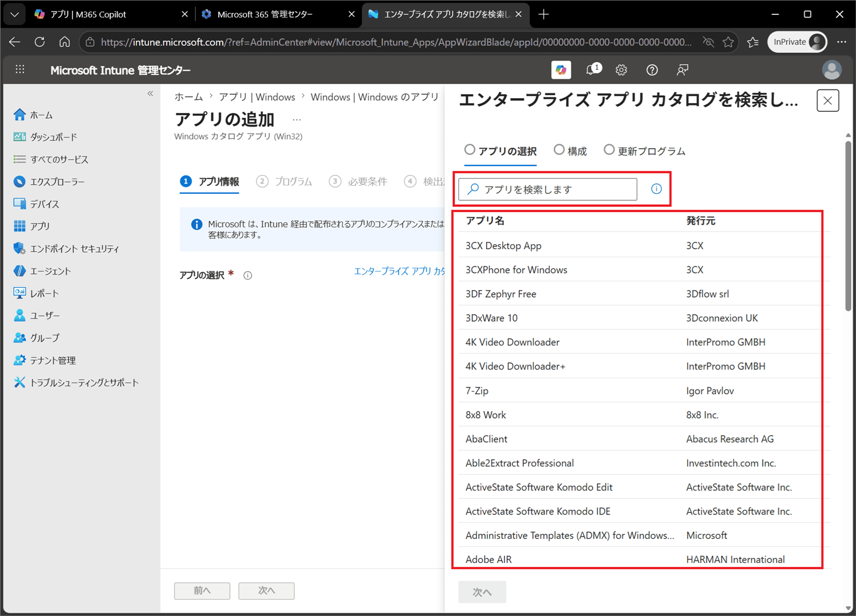Click the Windows | Windows のアプリ breadcrumb
The image size is (856, 616).
(x=374, y=97)
